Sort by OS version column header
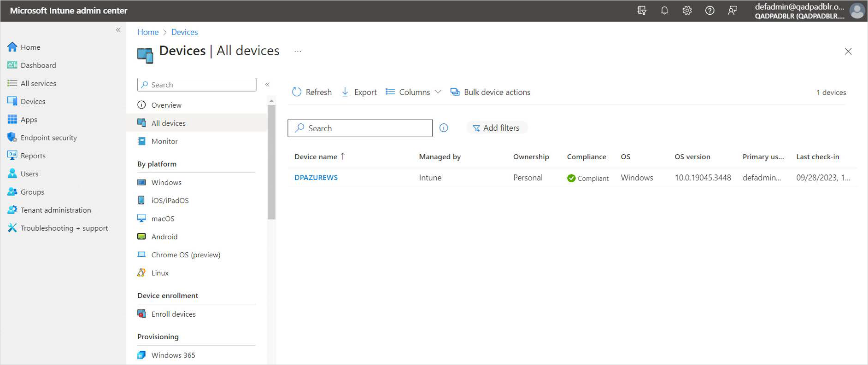 point(692,156)
